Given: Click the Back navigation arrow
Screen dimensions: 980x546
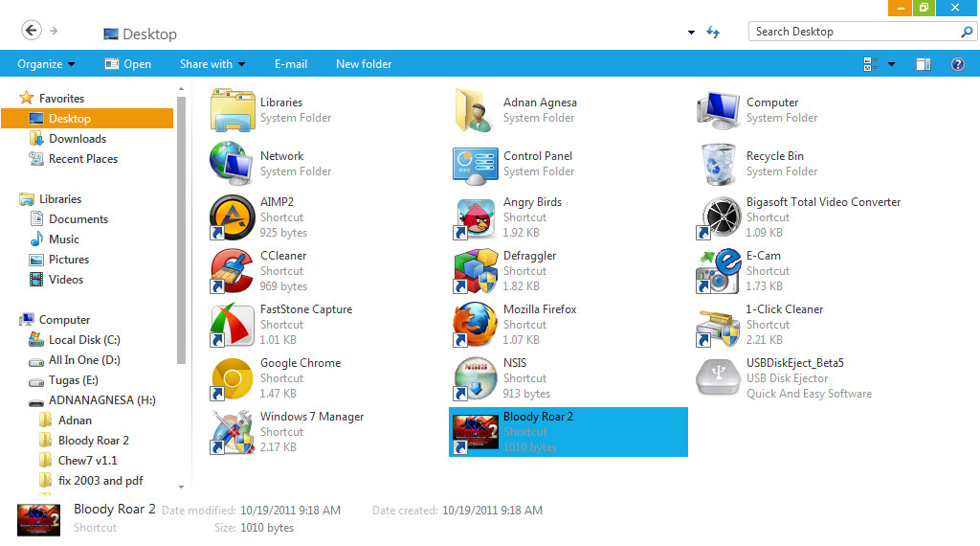Looking at the screenshot, I should pos(32,30).
